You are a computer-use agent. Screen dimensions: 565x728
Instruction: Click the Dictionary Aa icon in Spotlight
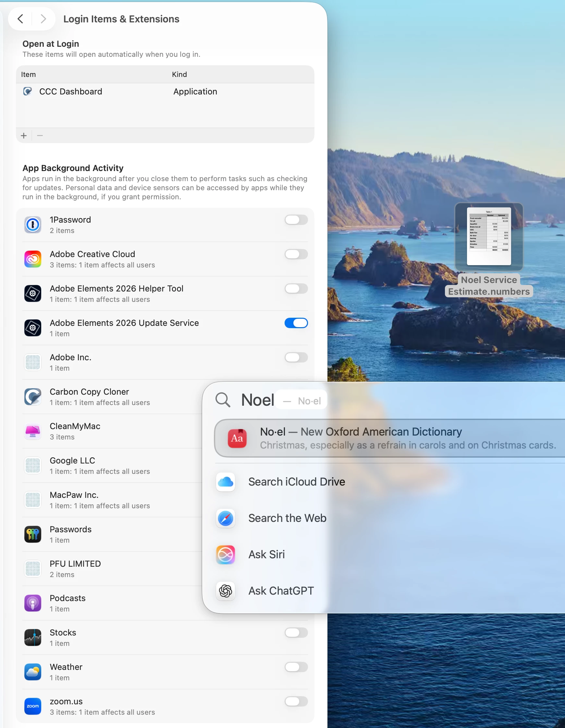point(237,438)
